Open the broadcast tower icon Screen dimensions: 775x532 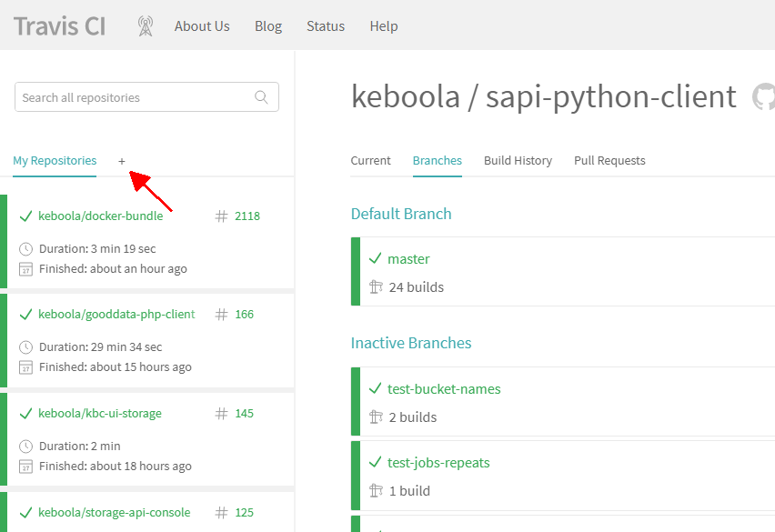click(x=146, y=26)
